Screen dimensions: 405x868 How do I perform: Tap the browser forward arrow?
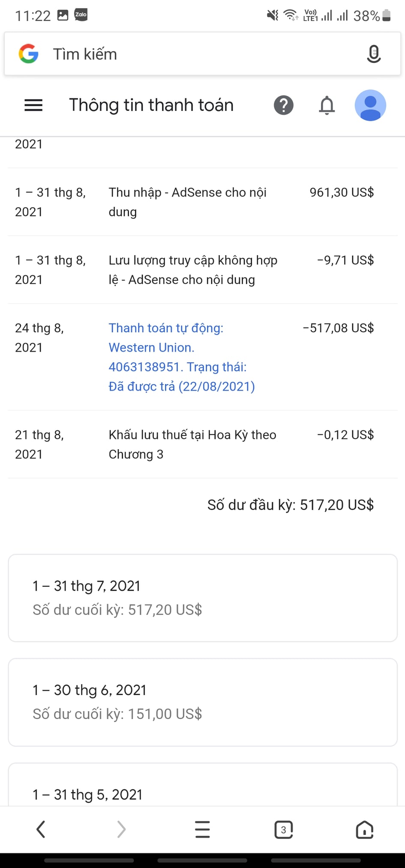click(122, 829)
